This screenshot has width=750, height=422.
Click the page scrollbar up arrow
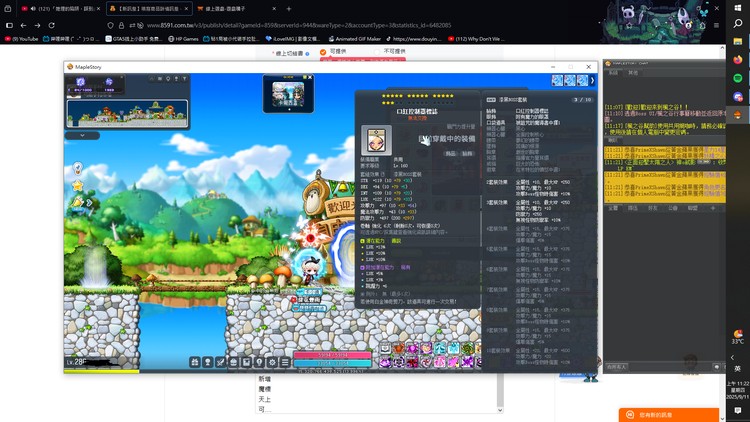(x=722, y=48)
